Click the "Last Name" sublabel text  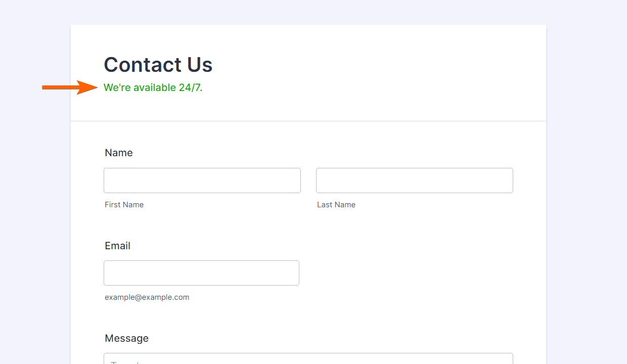tap(336, 205)
